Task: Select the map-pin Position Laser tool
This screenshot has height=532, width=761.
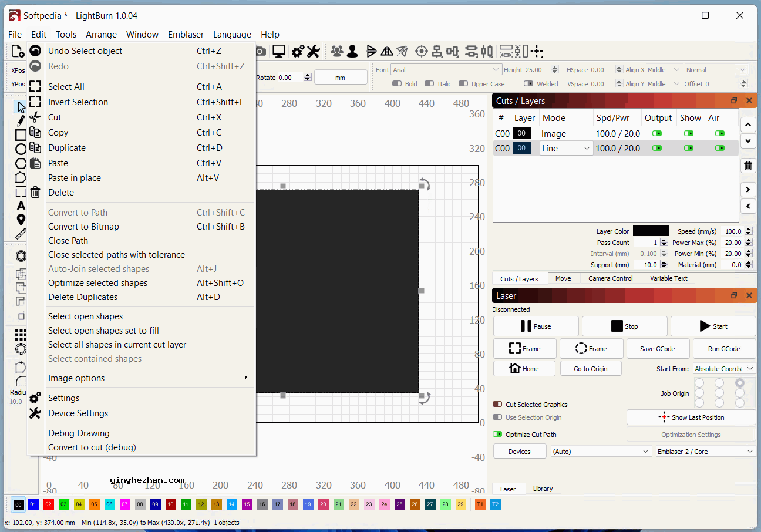Action: pyautogui.click(x=21, y=220)
